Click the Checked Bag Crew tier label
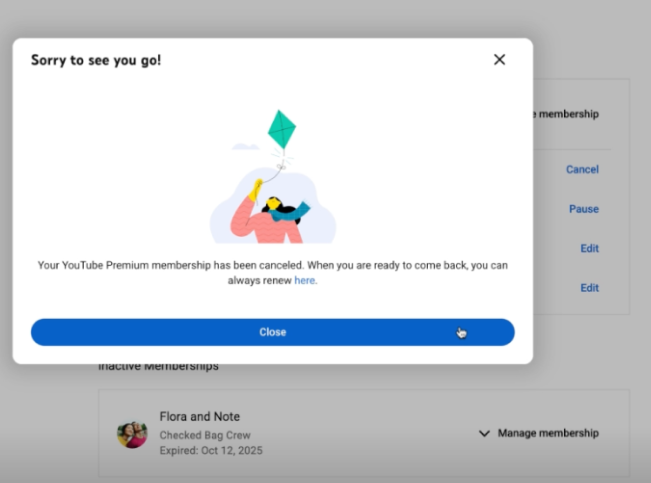This screenshot has width=651, height=483. [204, 435]
